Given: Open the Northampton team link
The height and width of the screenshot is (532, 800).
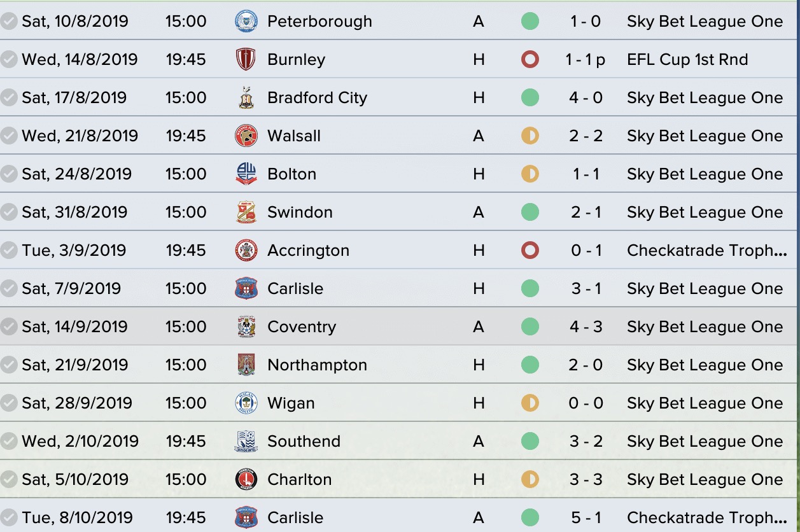Looking at the screenshot, I should [x=317, y=365].
